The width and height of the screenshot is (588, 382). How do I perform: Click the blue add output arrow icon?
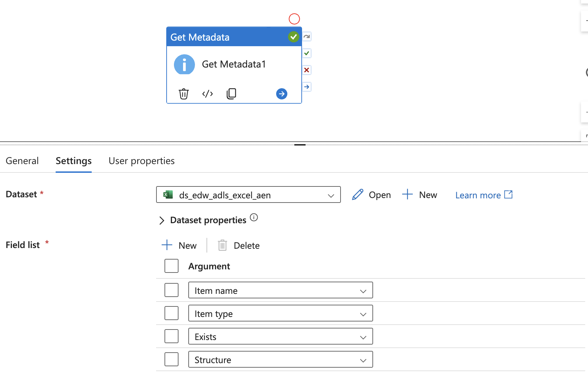pyautogui.click(x=282, y=94)
